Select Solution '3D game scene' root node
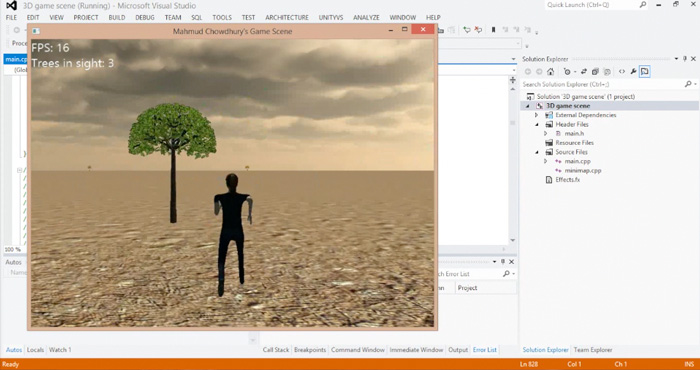This screenshot has height=370, width=700. point(586,96)
